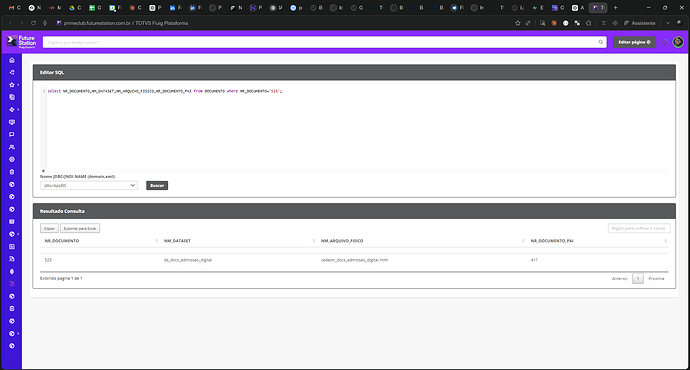Click the editor horizontal scrollbar left arrow
Image resolution: width=690 pixels, height=370 pixels.
pyautogui.click(x=43, y=171)
